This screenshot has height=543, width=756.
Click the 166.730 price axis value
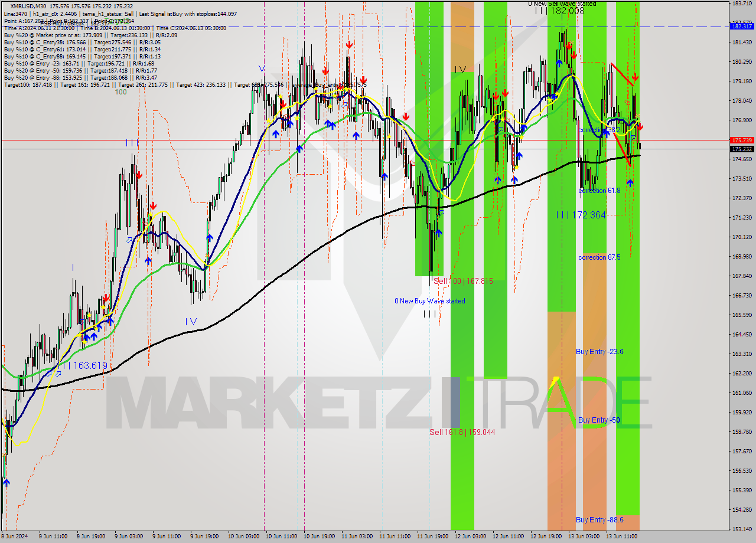click(x=742, y=296)
